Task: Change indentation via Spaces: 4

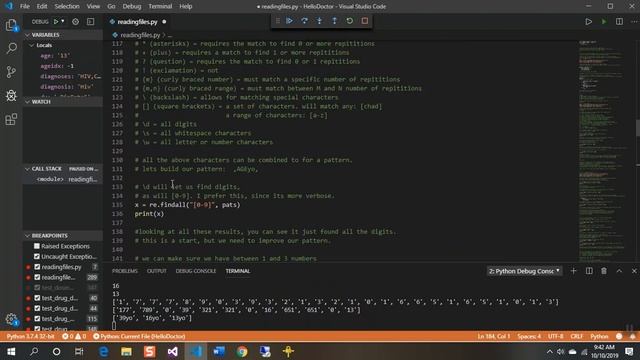Action: 529,336
